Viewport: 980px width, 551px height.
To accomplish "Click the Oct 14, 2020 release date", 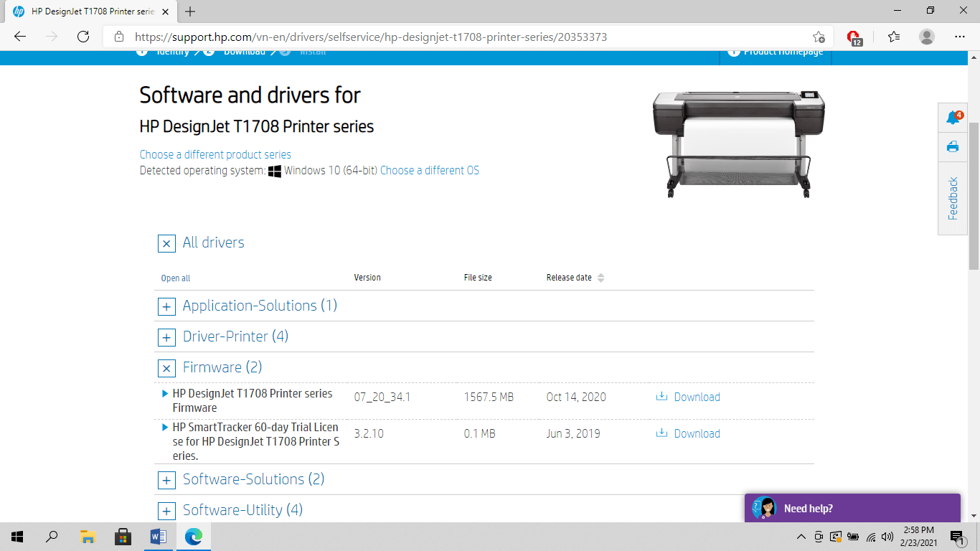I will pyautogui.click(x=576, y=397).
